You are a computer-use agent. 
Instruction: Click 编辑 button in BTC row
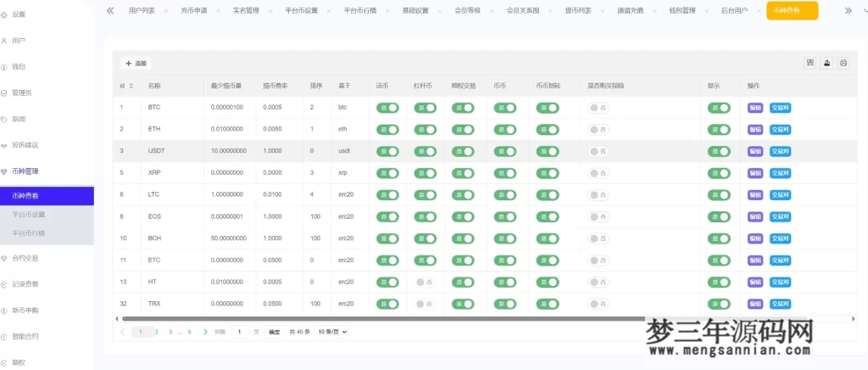point(755,108)
